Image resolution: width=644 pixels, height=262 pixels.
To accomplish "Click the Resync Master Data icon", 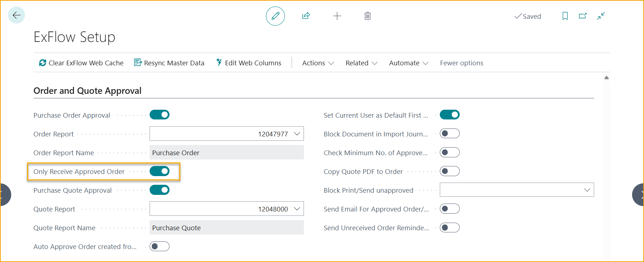I will click(x=138, y=62).
